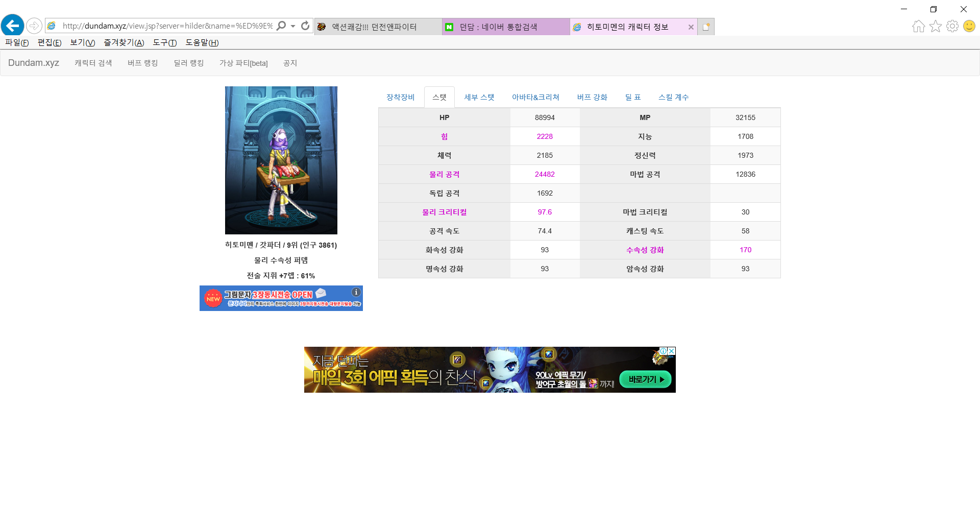Click the Refresh page icon

(x=305, y=26)
